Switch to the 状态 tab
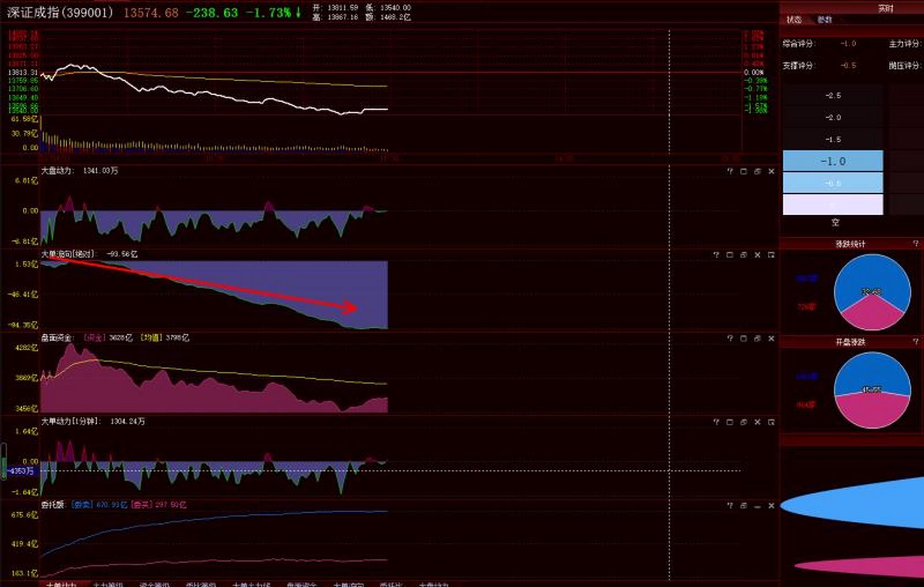Image resolution: width=924 pixels, height=587 pixels. [794, 19]
